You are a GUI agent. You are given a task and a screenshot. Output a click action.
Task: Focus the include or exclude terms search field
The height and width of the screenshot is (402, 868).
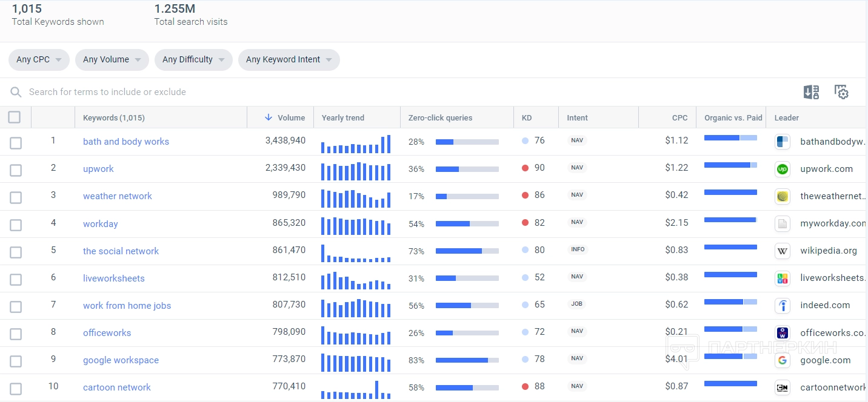pos(242,92)
